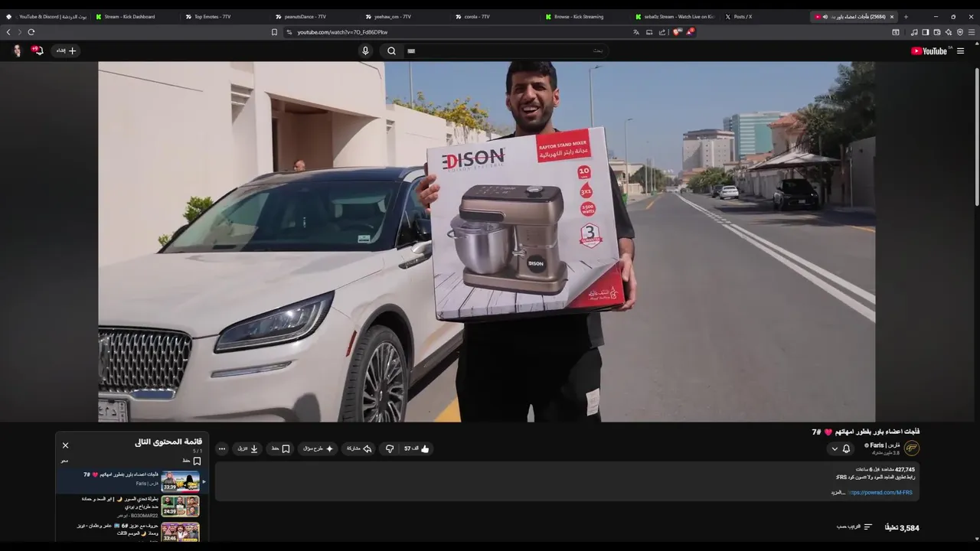Open a new browser tab
This screenshot has width=980, height=551.
[x=906, y=17]
